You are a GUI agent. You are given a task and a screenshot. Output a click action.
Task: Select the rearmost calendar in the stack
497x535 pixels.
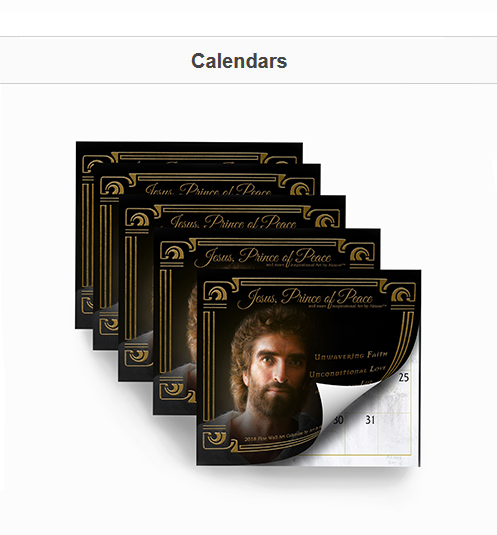coord(189,152)
